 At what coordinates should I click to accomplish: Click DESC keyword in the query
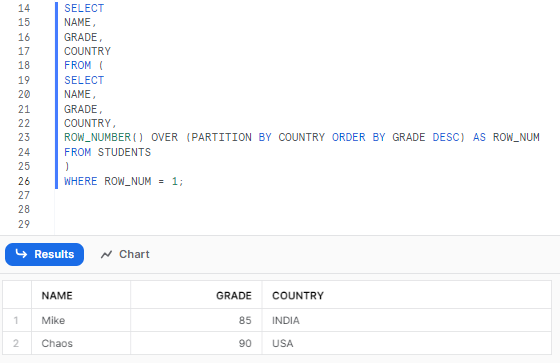coord(446,137)
